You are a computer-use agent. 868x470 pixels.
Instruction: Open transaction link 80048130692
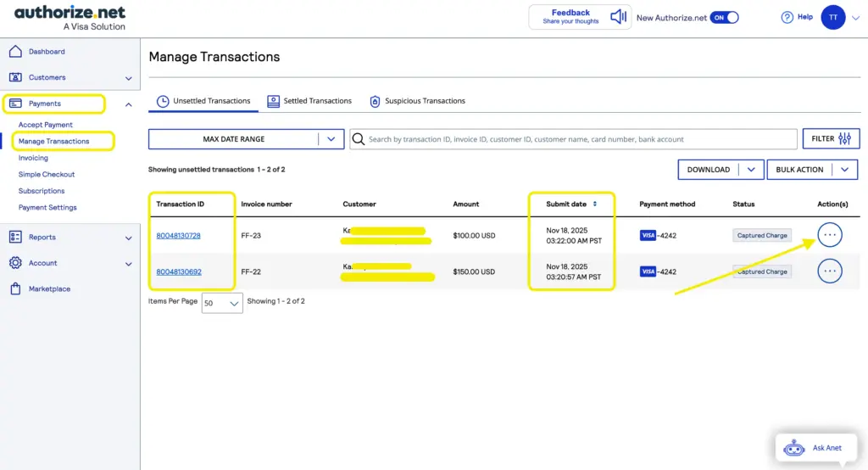click(179, 271)
